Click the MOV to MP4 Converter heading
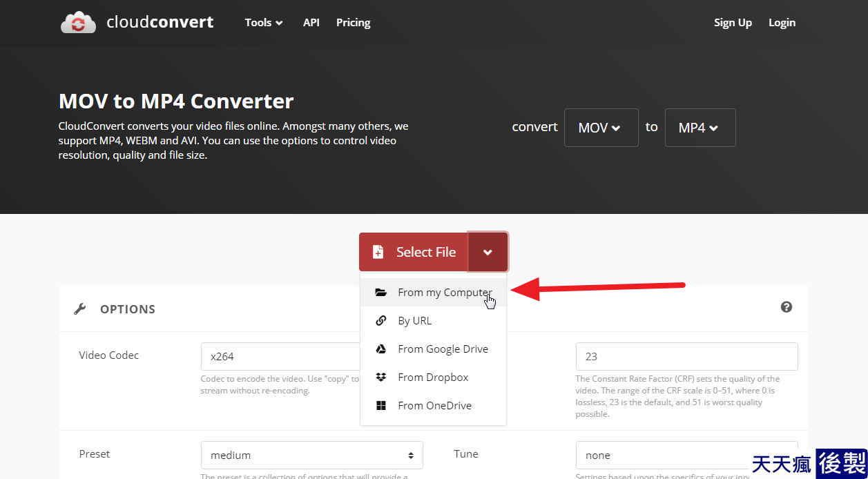This screenshot has width=868, height=479. pyautogui.click(x=176, y=101)
